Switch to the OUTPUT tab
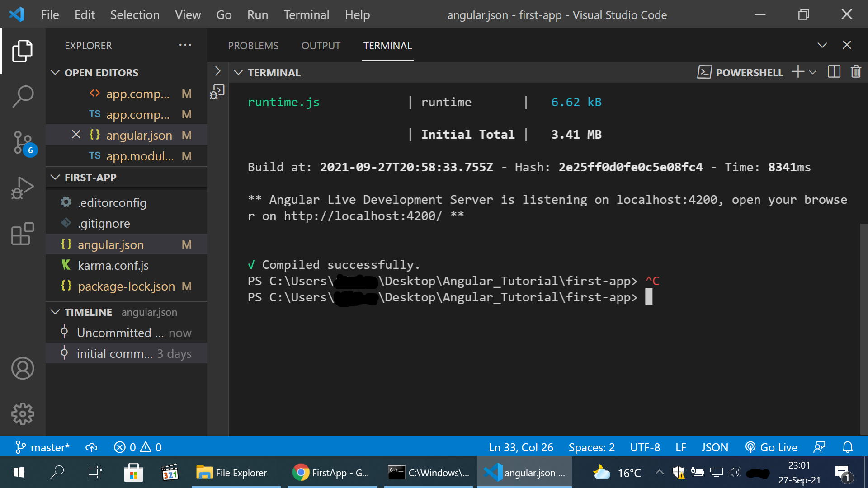 (x=321, y=46)
